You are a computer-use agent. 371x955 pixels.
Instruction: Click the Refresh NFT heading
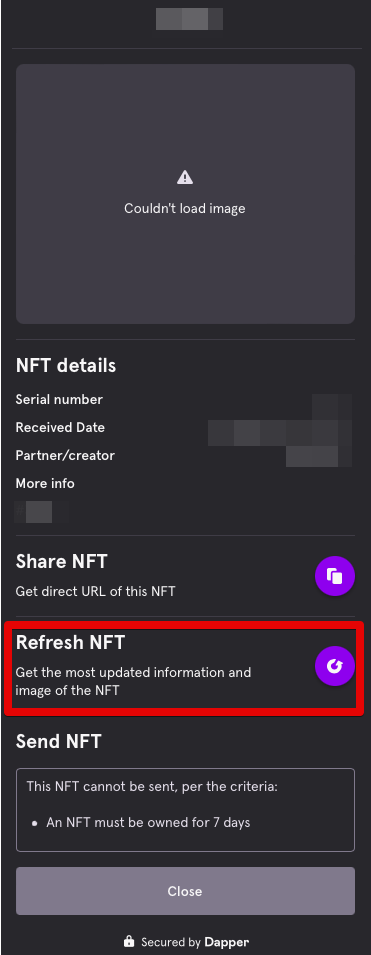coord(70,642)
